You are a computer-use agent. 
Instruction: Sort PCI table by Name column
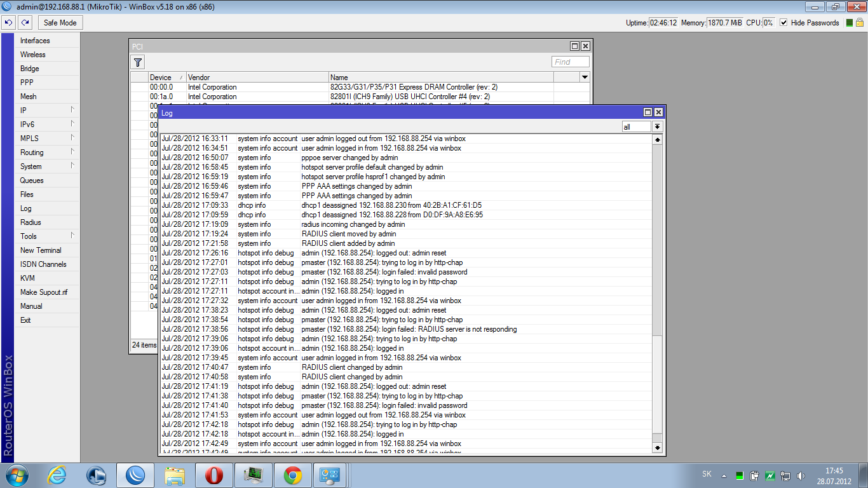[441, 78]
